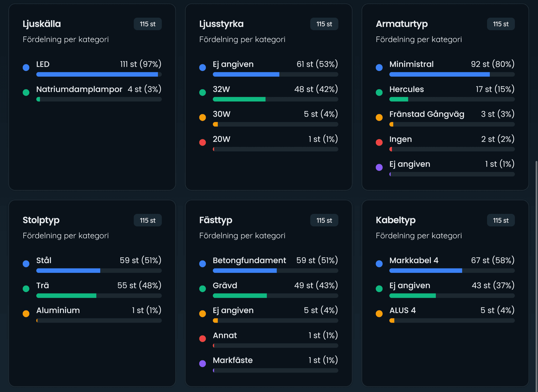
Task: Click the green dot beside Hercules
Action: click(x=379, y=92)
